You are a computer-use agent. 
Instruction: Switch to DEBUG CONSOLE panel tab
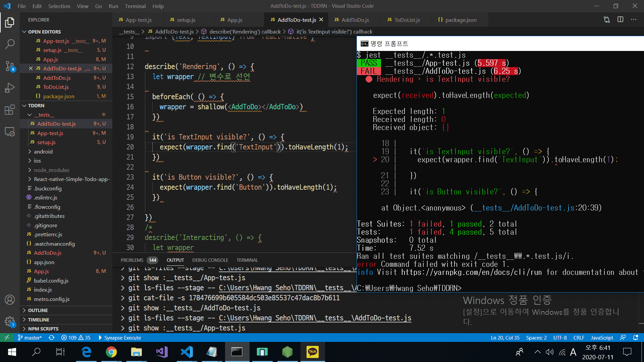[x=210, y=260]
